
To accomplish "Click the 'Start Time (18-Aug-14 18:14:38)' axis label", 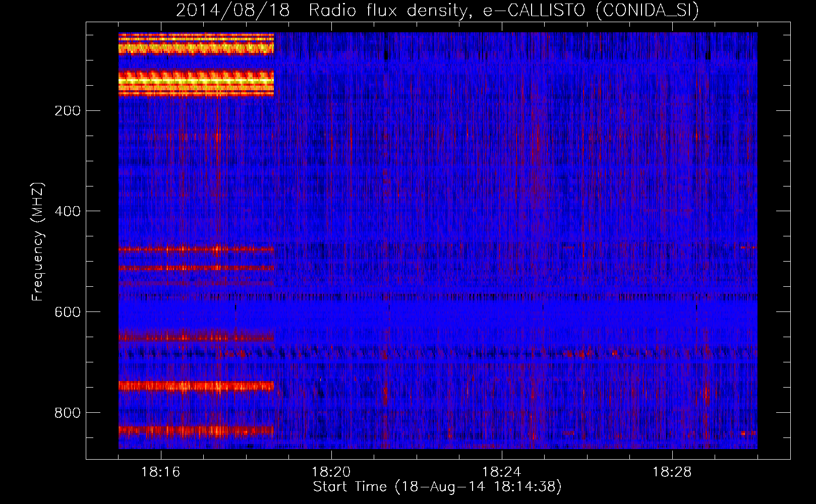I will pyautogui.click(x=437, y=487).
